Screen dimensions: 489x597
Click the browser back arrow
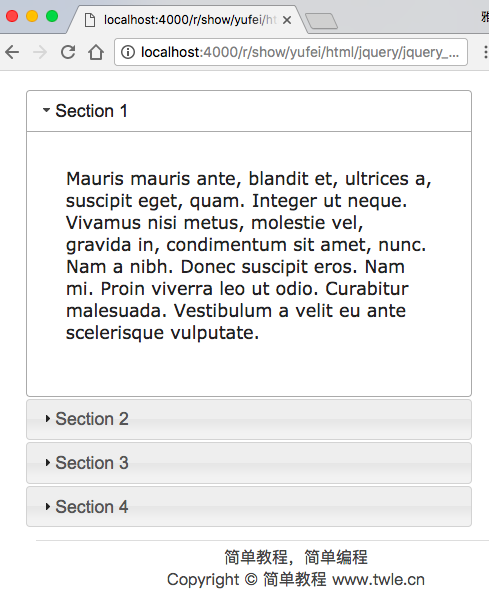[x=12, y=52]
